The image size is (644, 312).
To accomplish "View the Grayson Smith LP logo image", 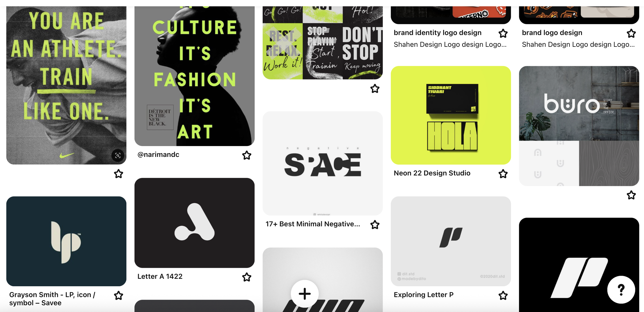I will 66,241.
